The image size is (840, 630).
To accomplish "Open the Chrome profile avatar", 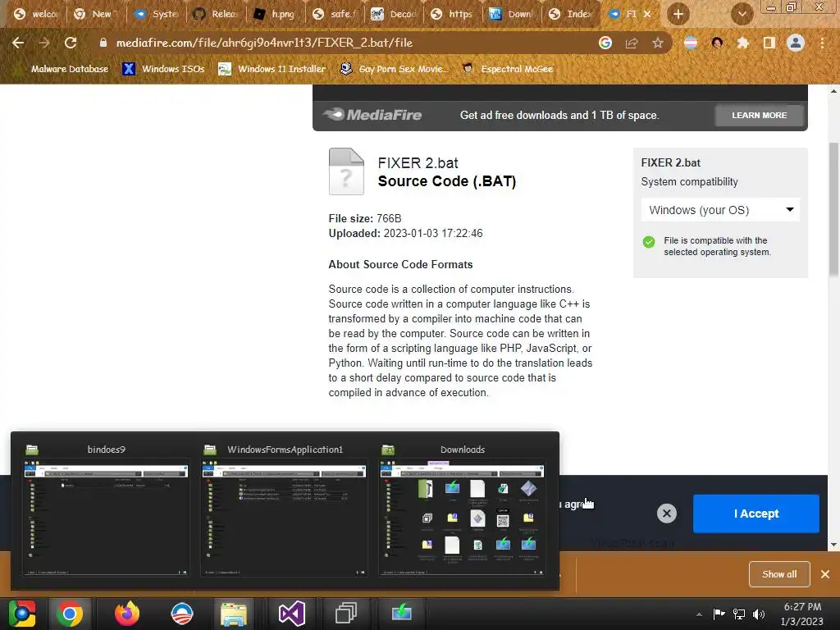I will [x=796, y=43].
